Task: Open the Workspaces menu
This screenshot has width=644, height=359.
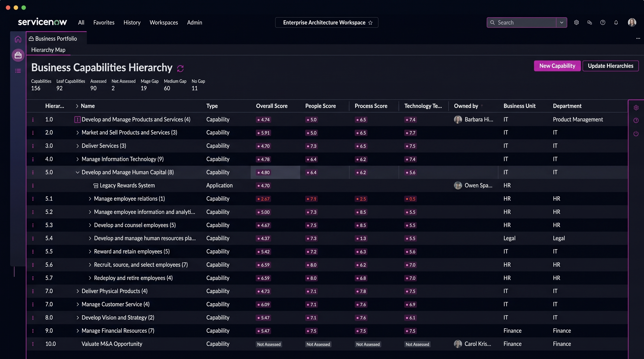Action: coord(164,22)
